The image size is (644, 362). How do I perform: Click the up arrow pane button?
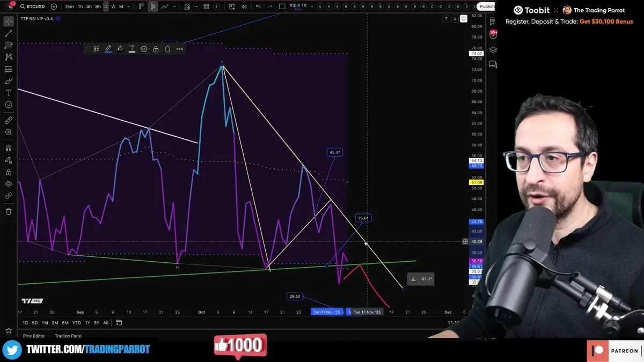point(446,19)
